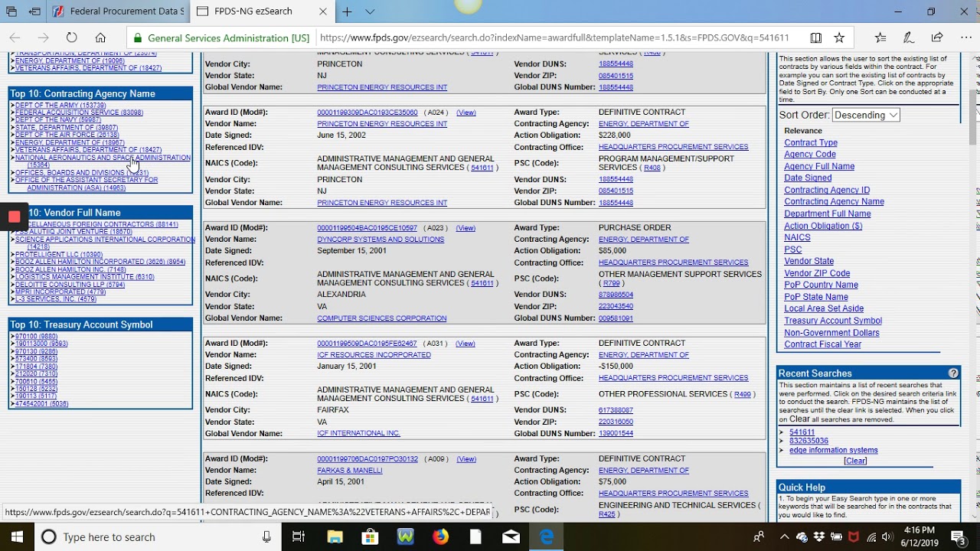Click View for modification A023
Screen dimensions: 980x551
point(465,228)
